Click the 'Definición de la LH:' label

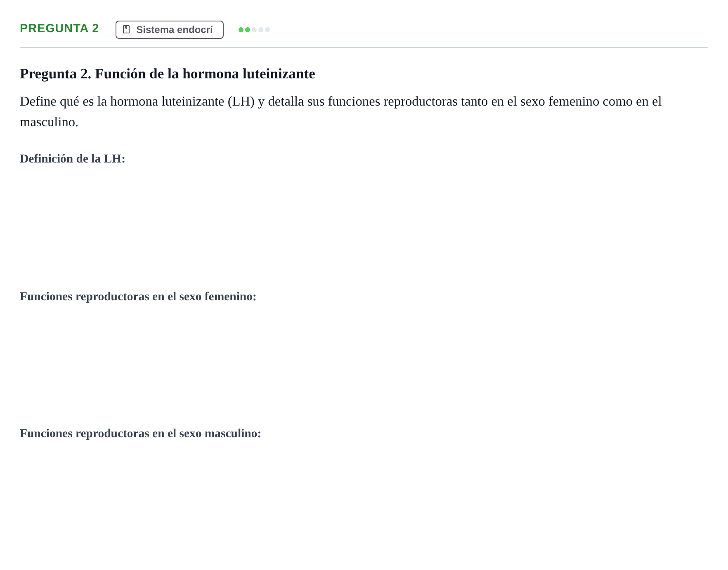click(73, 159)
